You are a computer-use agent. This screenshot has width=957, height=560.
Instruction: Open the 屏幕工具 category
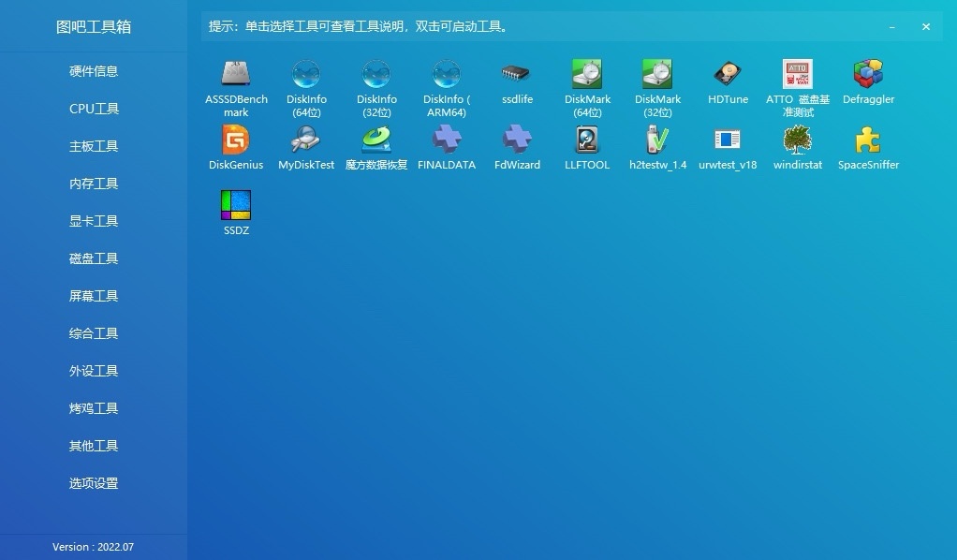(94, 296)
